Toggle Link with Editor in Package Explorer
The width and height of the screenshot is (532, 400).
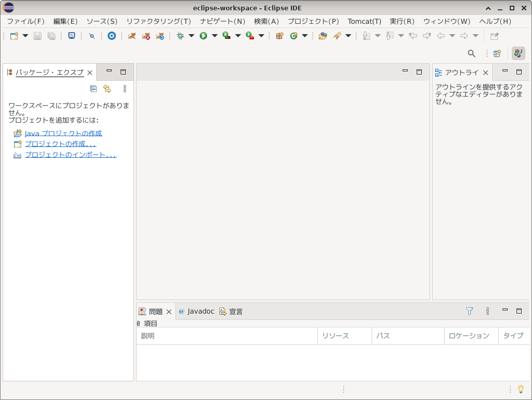[x=107, y=88]
